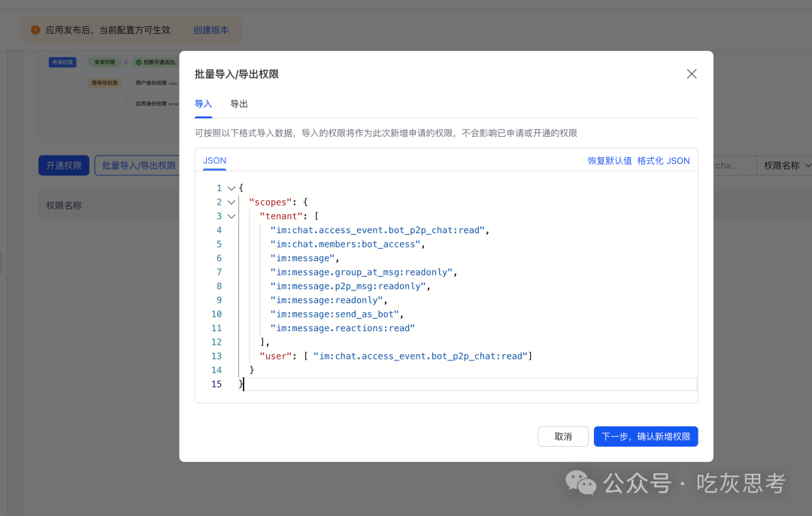Click the blue arrow connector after 免审权限
The width and height of the screenshot is (812, 516).
point(126,62)
